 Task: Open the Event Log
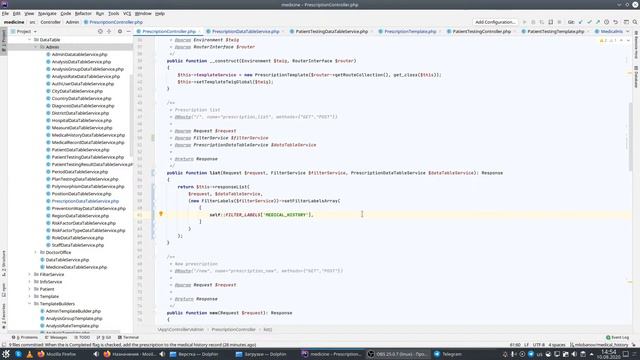(x=617, y=338)
